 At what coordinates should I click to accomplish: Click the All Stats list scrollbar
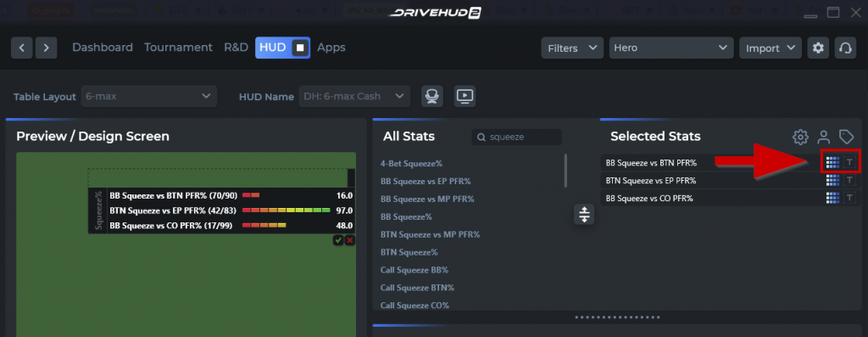point(565,171)
